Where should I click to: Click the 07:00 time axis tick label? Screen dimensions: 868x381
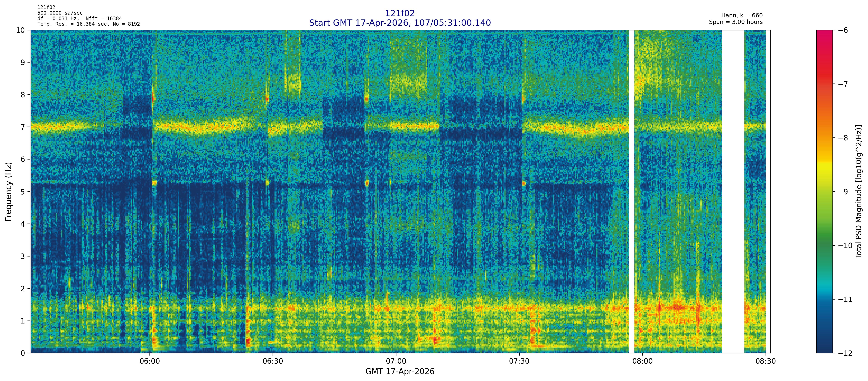coord(396,362)
